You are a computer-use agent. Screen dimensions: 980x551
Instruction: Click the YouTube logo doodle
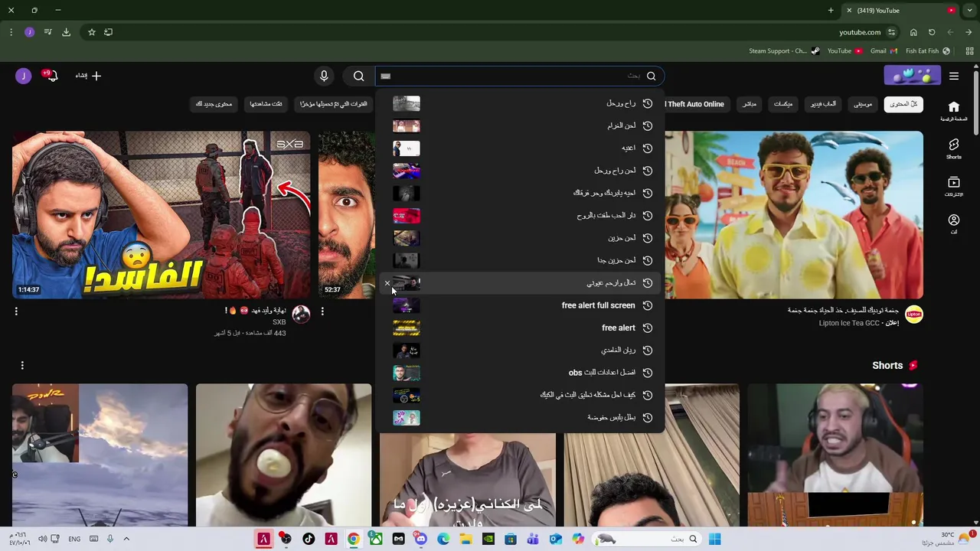[x=913, y=75]
